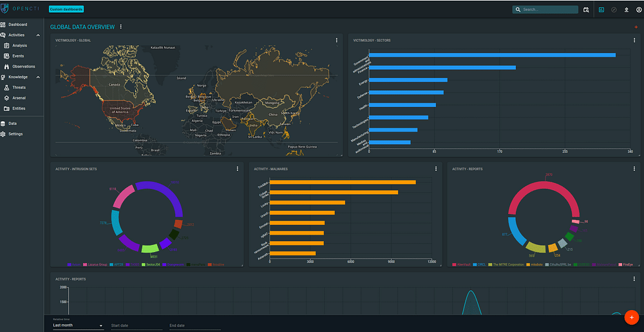Open the Threats flask icon in sidebar
The image size is (644, 332).
point(6,87)
